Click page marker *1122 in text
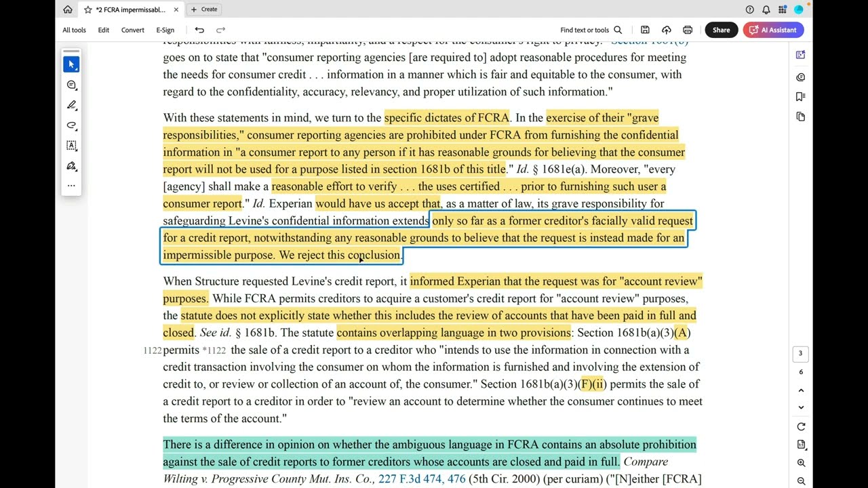 pyautogui.click(x=214, y=350)
